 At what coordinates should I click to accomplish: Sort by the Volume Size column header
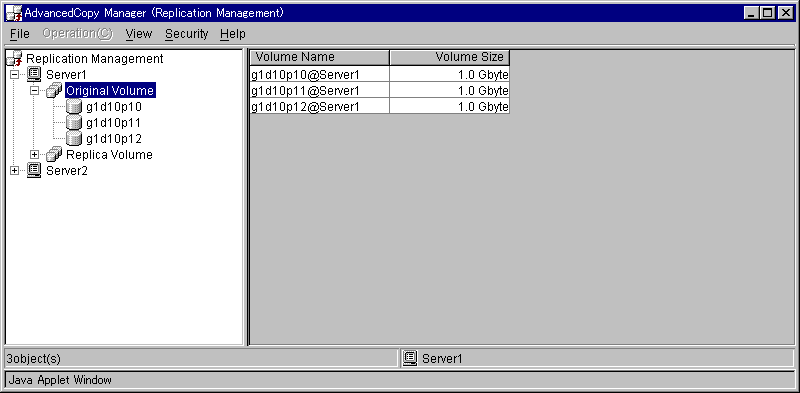click(x=449, y=57)
